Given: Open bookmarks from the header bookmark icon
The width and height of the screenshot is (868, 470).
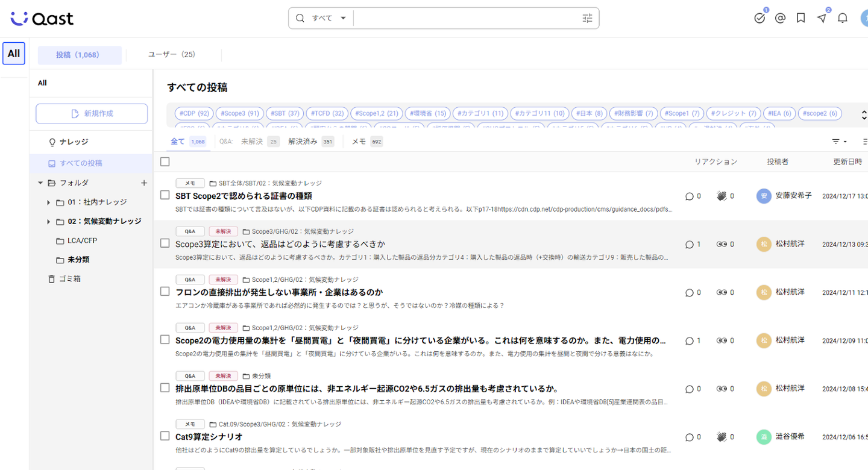Looking at the screenshot, I should click(800, 18).
